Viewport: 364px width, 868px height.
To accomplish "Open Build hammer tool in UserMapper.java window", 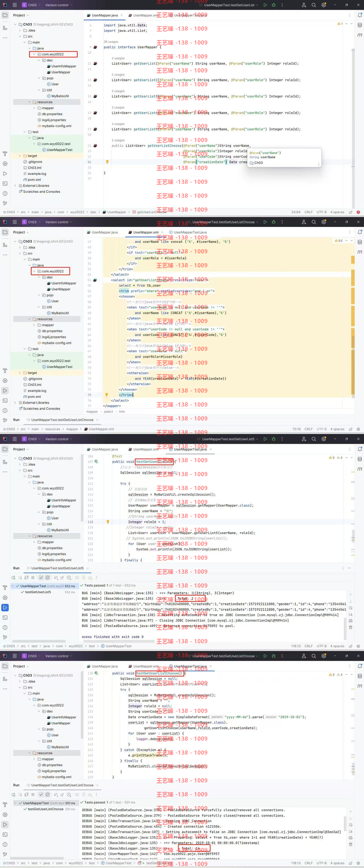I will (x=5, y=154).
